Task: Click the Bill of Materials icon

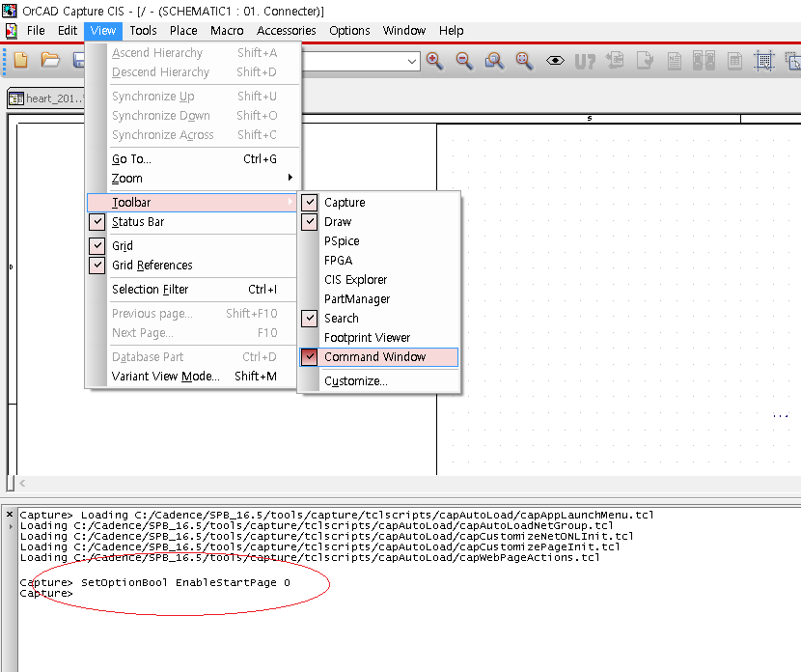Action: (734, 61)
